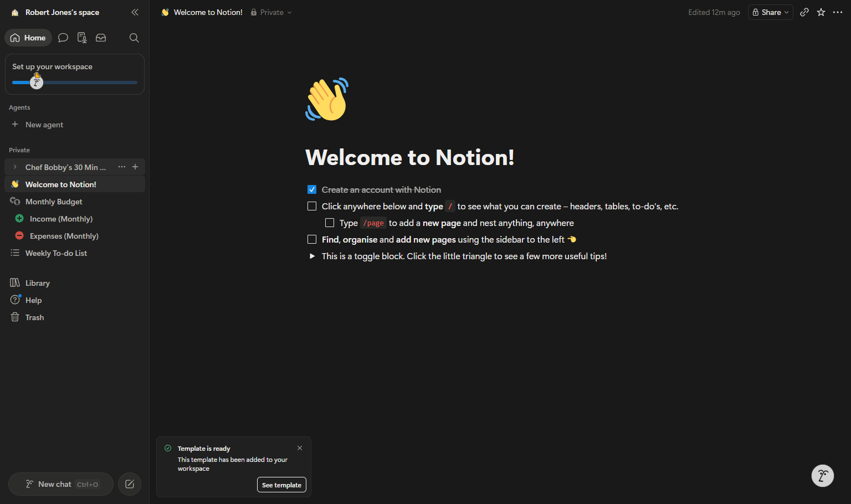Check 'Find, organise and add new pages' box
851x504 pixels.
pyautogui.click(x=312, y=239)
